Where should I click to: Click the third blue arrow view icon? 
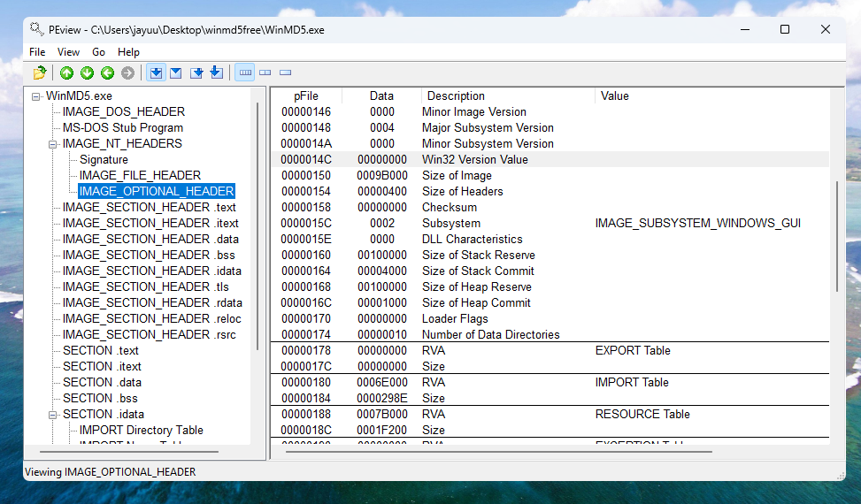(196, 73)
